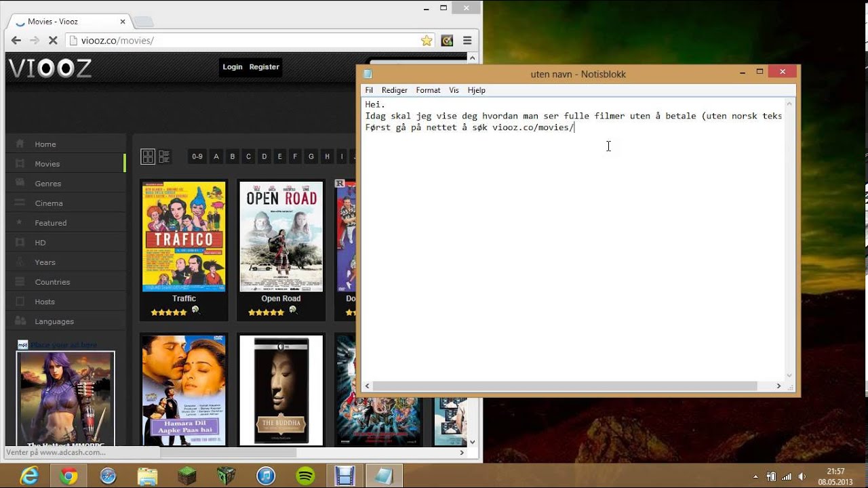Open File Explorer from the taskbar
The height and width of the screenshot is (488, 868).
pyautogui.click(x=147, y=476)
